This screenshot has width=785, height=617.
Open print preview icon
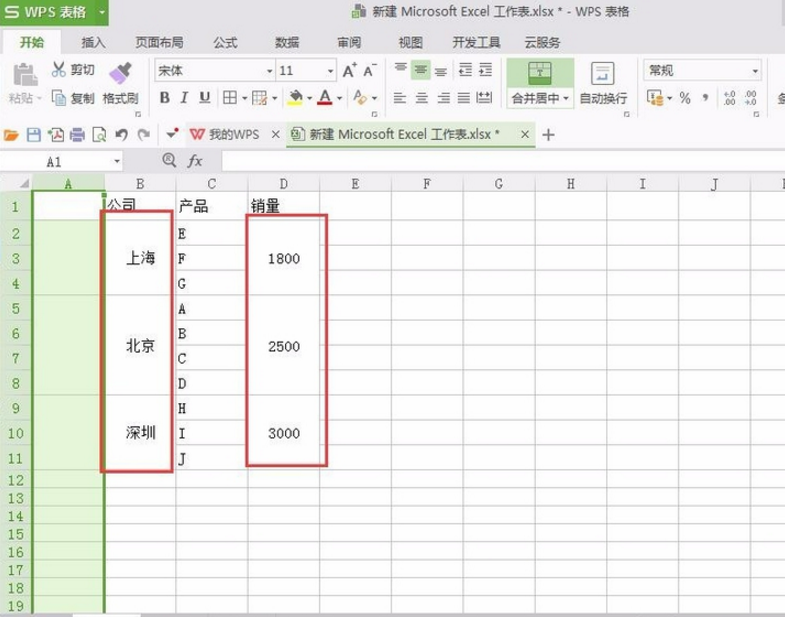click(x=99, y=135)
